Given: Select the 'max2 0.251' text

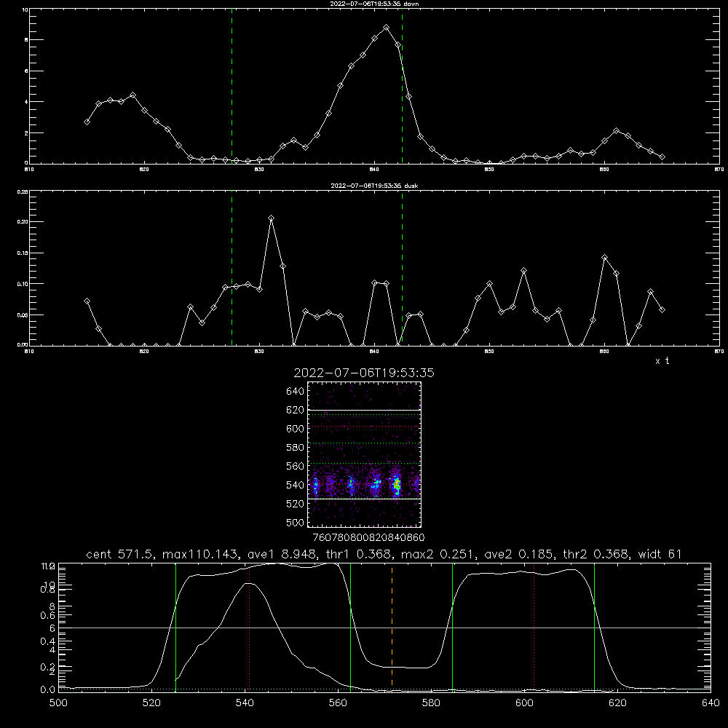Looking at the screenshot, I should click(x=438, y=554).
